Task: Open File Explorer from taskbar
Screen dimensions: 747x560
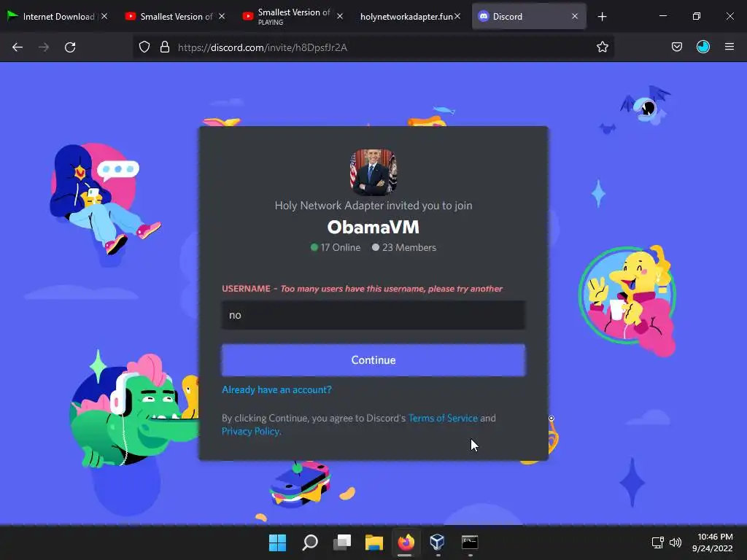Action: pyautogui.click(x=374, y=542)
